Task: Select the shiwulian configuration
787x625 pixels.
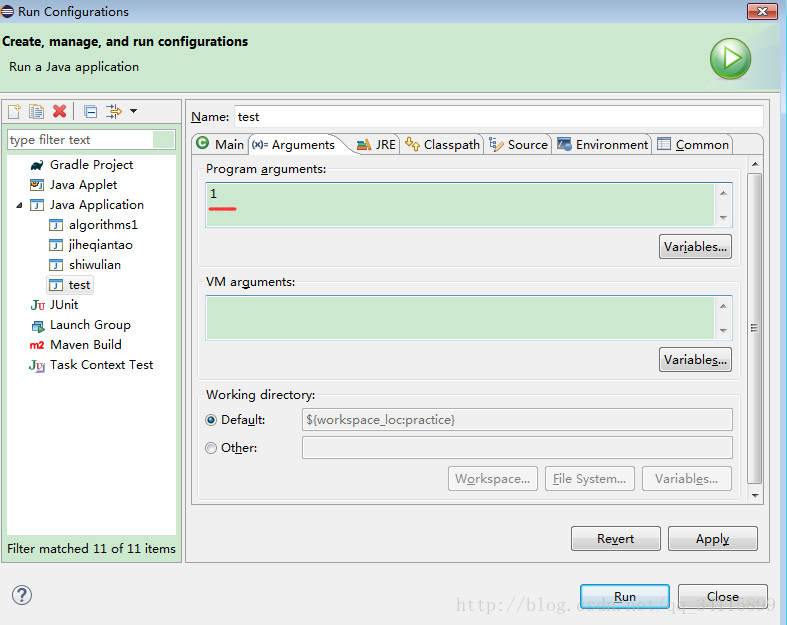Action: tap(95, 265)
